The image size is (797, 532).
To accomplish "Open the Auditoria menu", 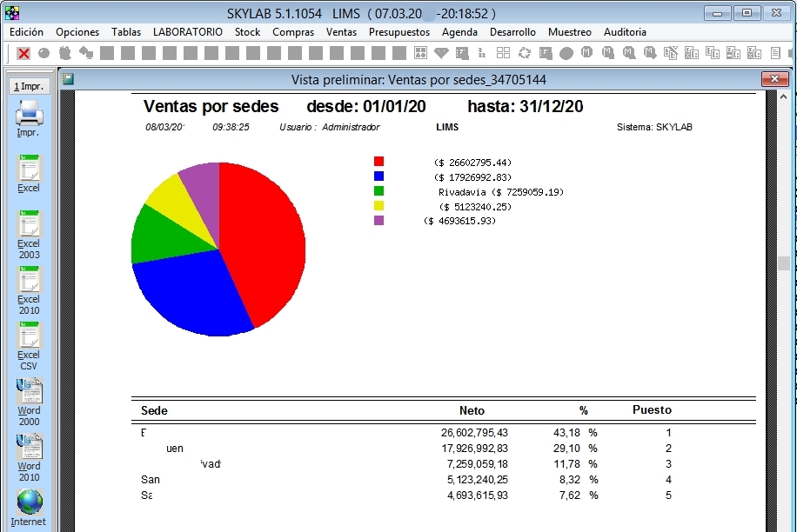I will pyautogui.click(x=625, y=32).
